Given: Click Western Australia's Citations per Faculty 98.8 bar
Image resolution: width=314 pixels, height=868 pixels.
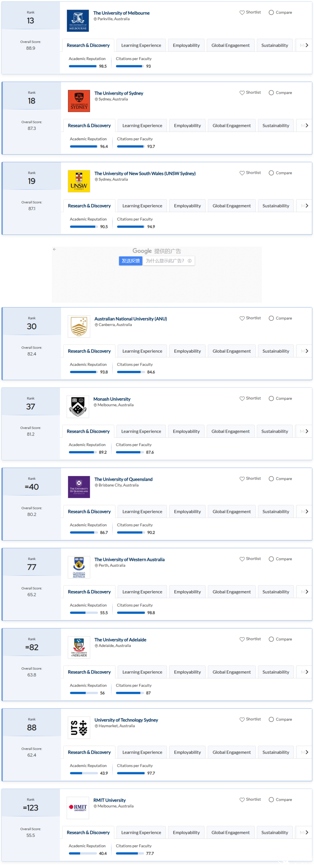Looking at the screenshot, I should 131,613.
